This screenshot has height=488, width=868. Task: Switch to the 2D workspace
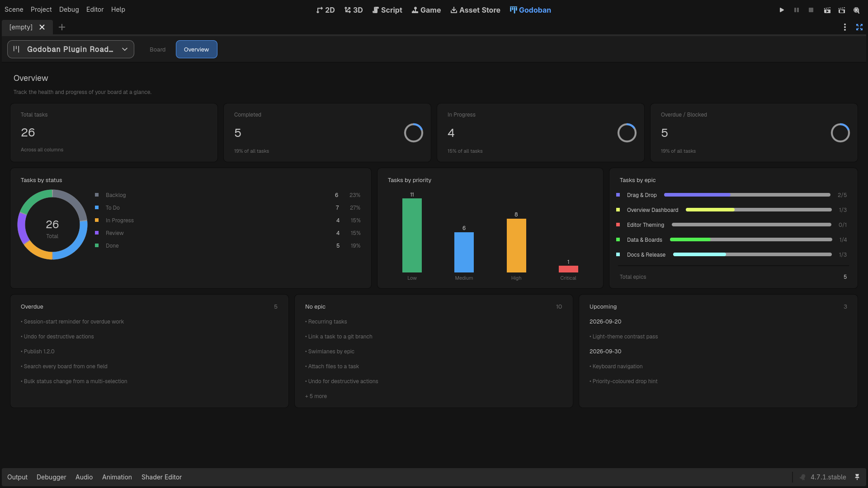tap(325, 10)
